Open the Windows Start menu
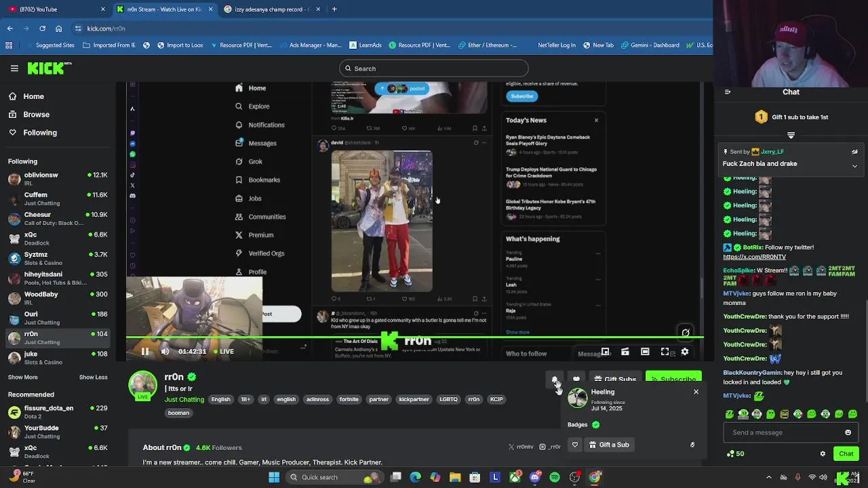The height and width of the screenshot is (488, 868). click(x=274, y=477)
